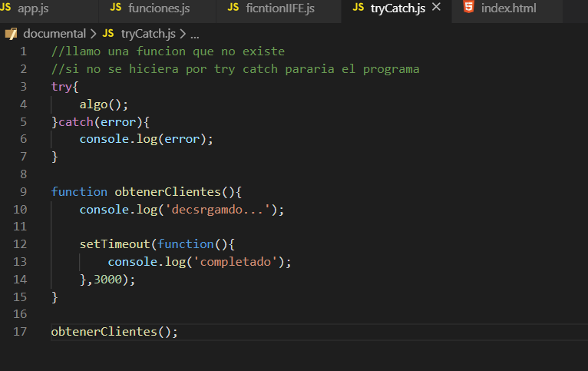The width and height of the screenshot is (588, 371).
Task: Activate the tryCatch.js tab
Action: [398, 8]
